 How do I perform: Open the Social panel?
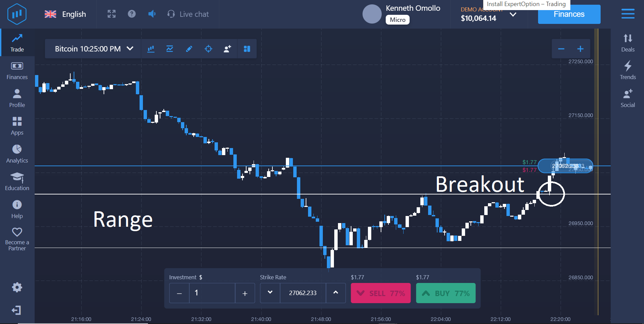[628, 98]
